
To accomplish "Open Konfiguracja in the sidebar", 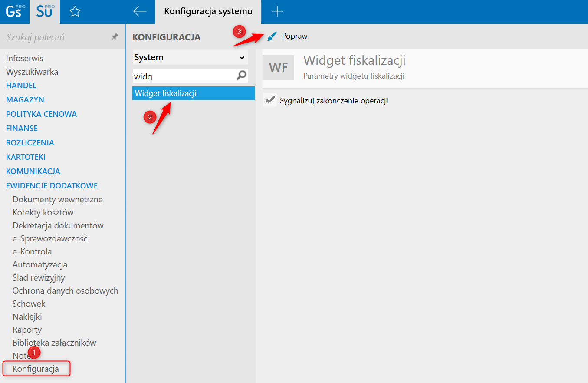I will [x=36, y=370].
